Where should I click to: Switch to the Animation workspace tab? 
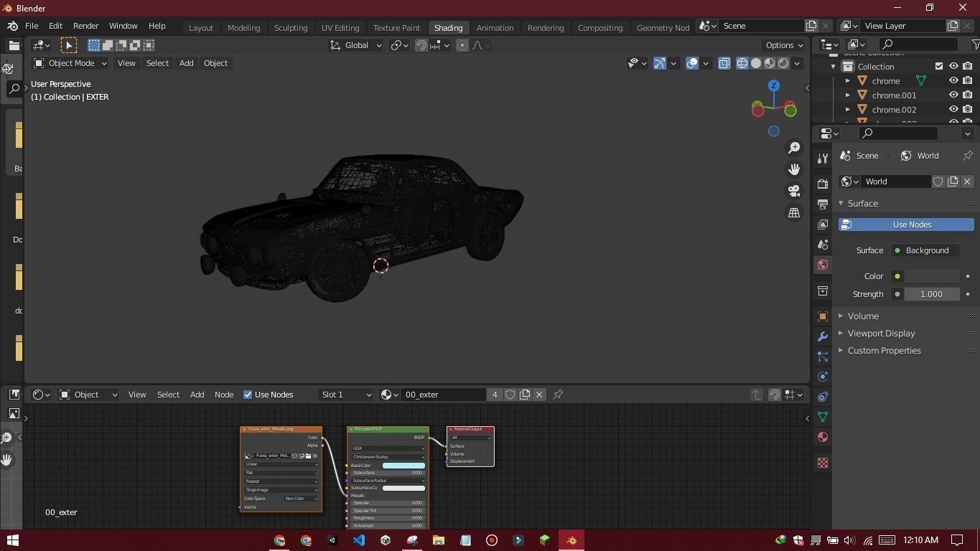point(495,27)
